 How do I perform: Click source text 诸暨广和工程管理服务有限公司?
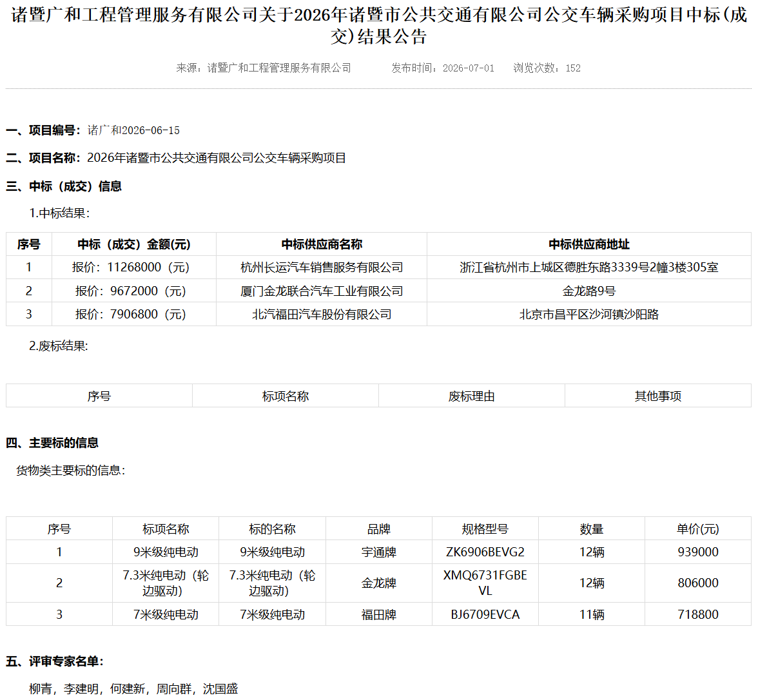point(279,68)
